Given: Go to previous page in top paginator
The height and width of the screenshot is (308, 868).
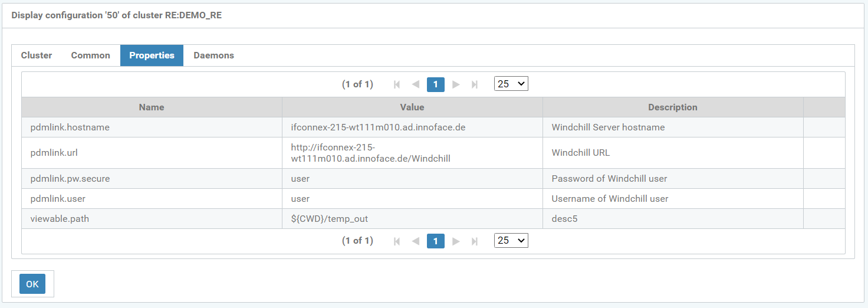Looking at the screenshot, I should tap(416, 84).
